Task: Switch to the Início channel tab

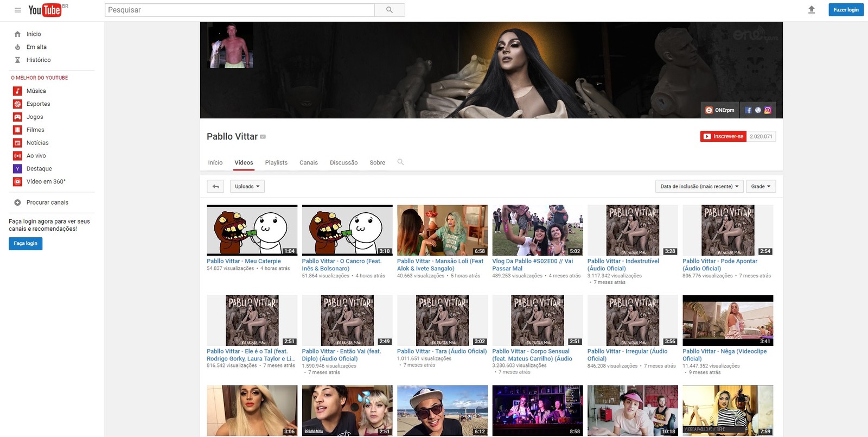Action: (x=215, y=163)
